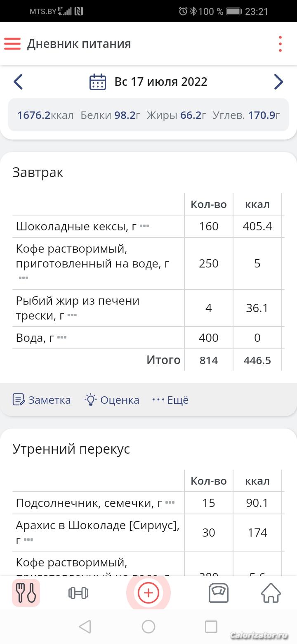Open the hamburger menu
This screenshot has width=297, height=644.
[12, 44]
